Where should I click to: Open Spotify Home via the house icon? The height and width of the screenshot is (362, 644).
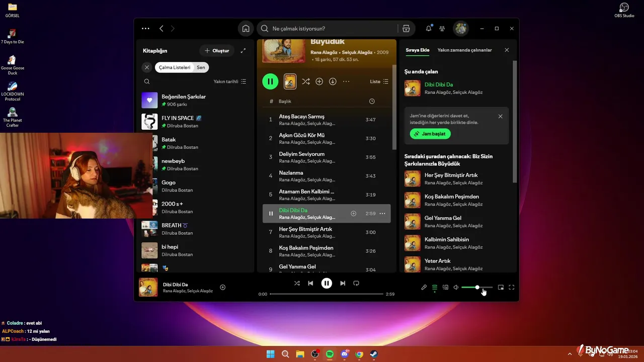(246, 29)
